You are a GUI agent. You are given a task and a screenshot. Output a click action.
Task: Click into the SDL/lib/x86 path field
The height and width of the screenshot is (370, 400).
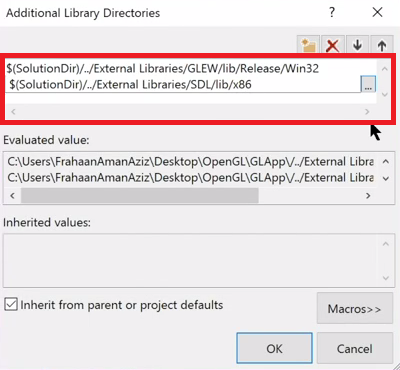[183, 85]
